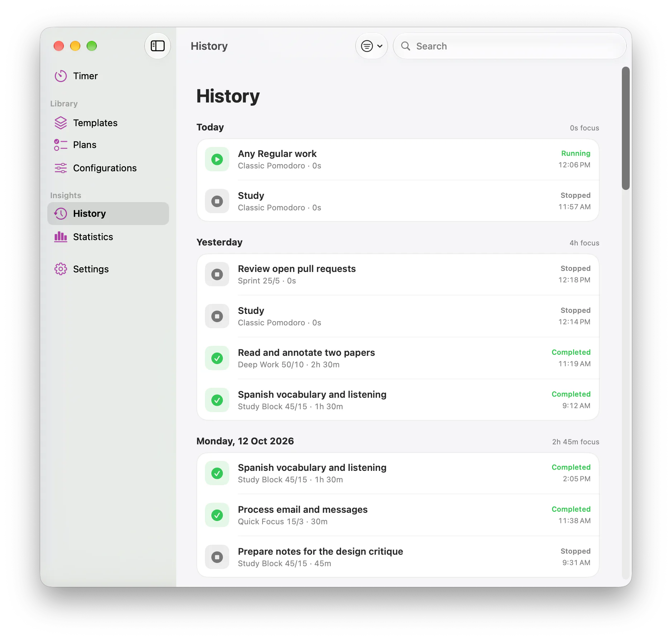Select the Templates stack icon
Image resolution: width=672 pixels, height=640 pixels.
(x=61, y=123)
